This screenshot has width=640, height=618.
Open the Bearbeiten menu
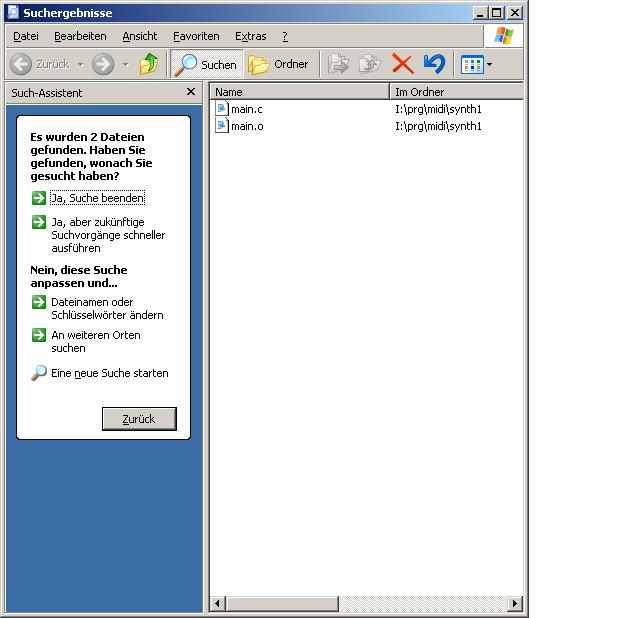click(x=80, y=36)
